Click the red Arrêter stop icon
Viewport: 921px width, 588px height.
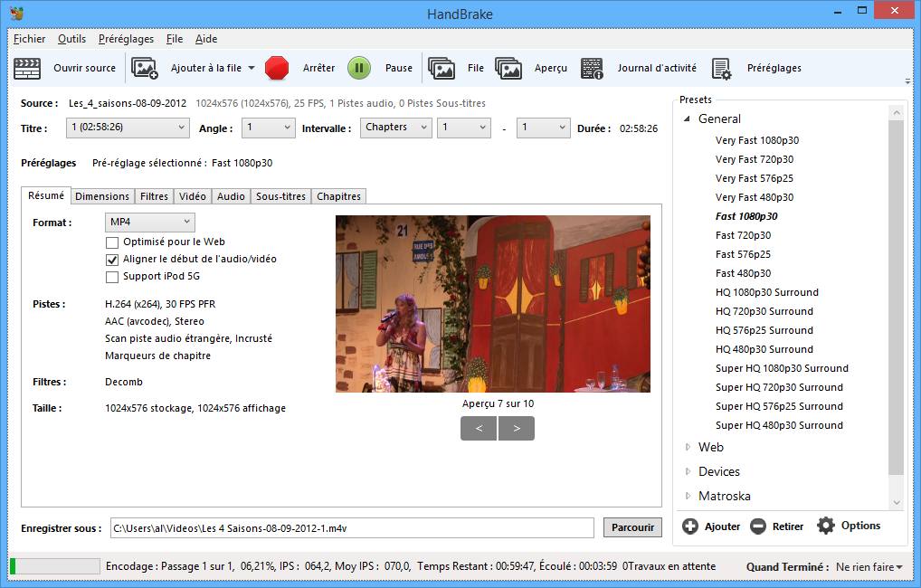[277, 68]
